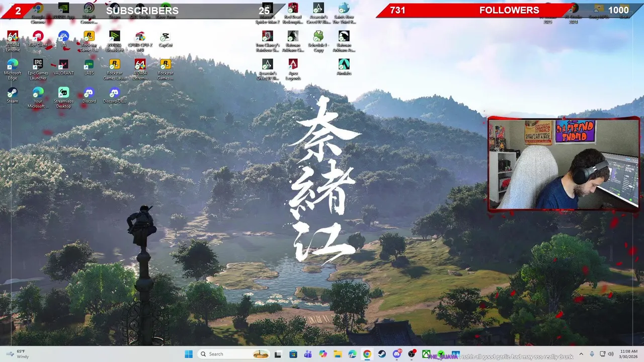Open the Aimlabs desktop shortcut
Image resolution: width=644 pixels, height=362 pixels.
tap(344, 67)
